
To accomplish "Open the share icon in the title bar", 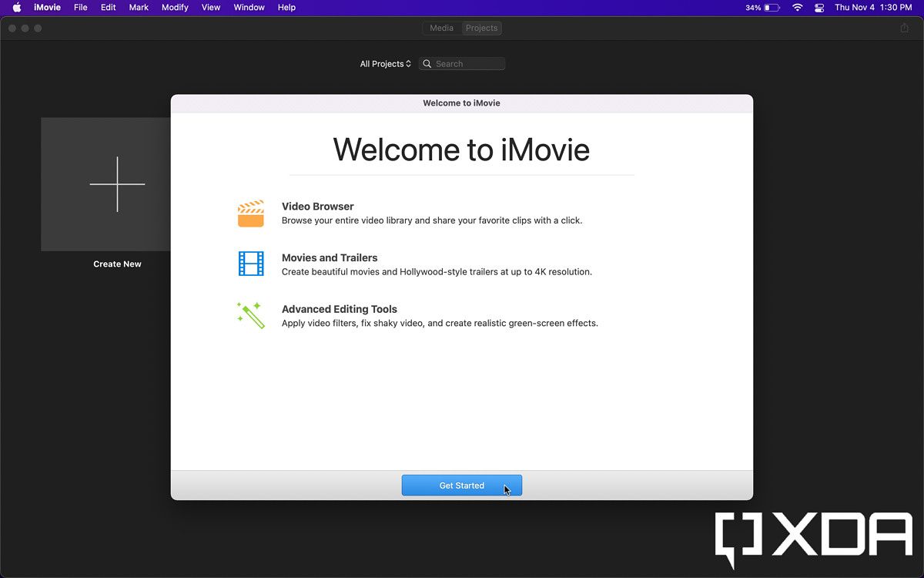I will pos(904,28).
